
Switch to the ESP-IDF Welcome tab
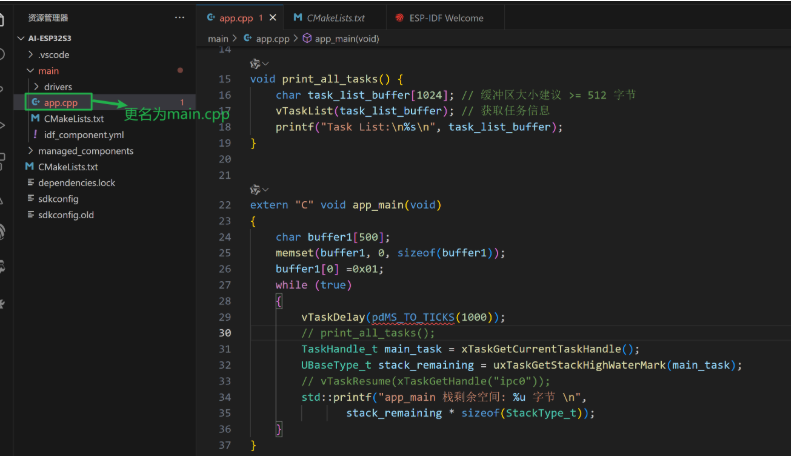[446, 18]
